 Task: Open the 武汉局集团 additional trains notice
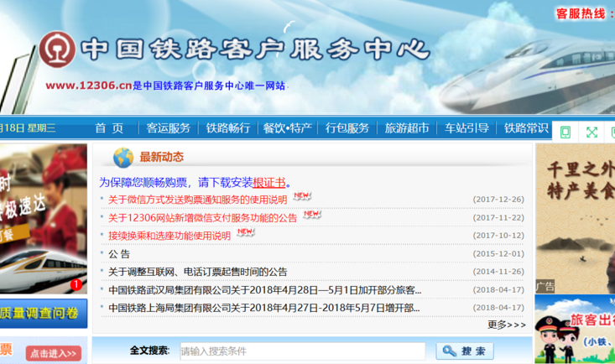point(265,290)
